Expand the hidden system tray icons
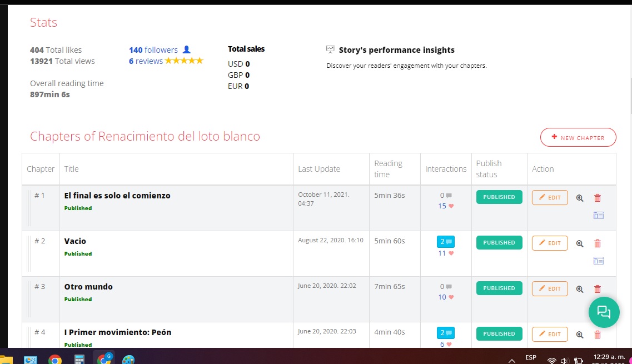The width and height of the screenshot is (632, 364). point(512,360)
